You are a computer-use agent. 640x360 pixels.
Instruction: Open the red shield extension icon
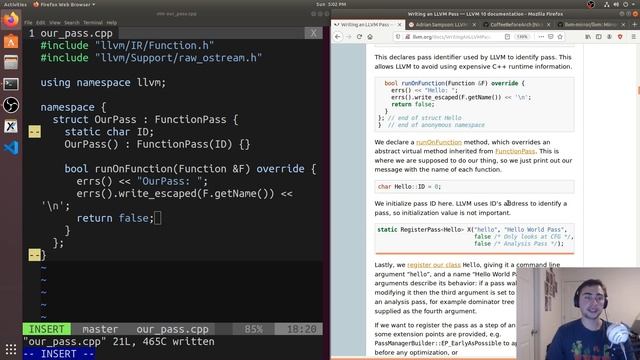(x=620, y=37)
